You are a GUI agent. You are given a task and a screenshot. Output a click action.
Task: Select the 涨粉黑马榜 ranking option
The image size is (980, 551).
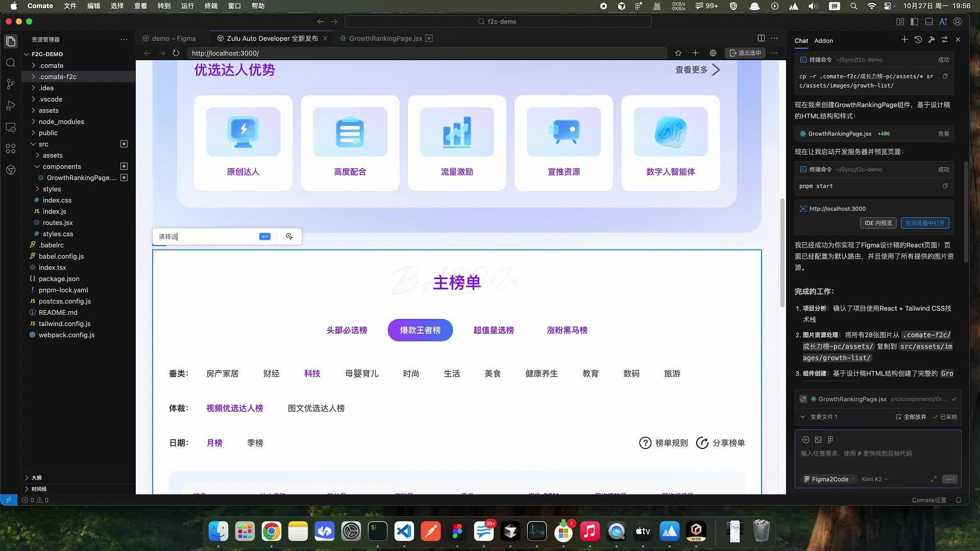(567, 330)
